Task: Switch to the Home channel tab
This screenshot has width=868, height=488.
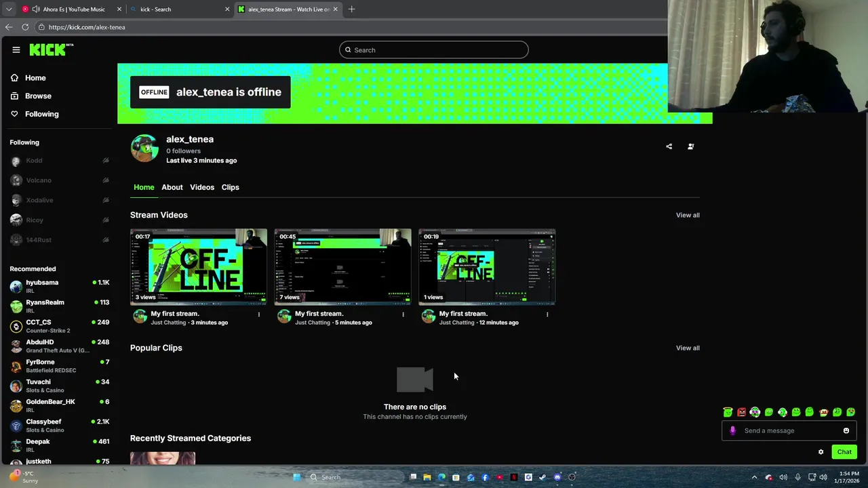Action: (x=144, y=187)
